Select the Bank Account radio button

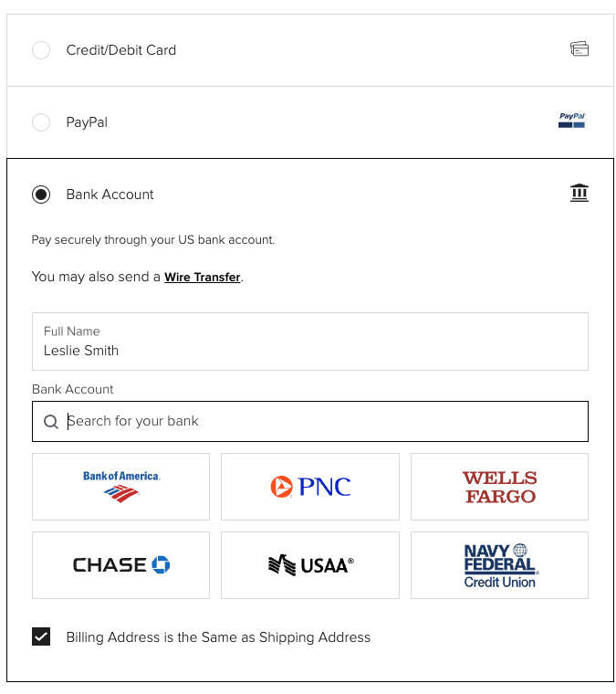(x=41, y=195)
